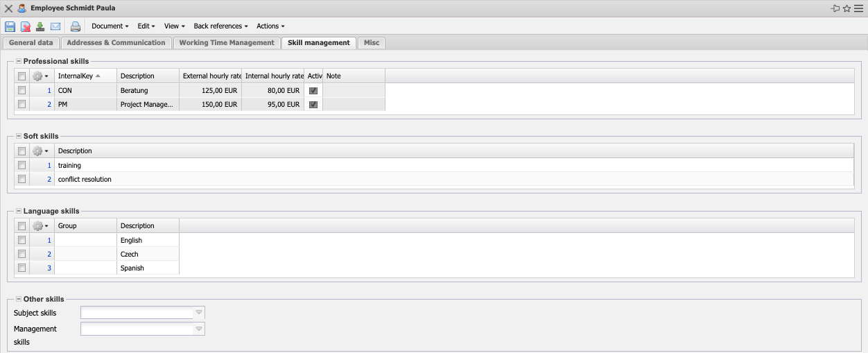Toggle Active checkbox for Project Management row
The width and height of the screenshot is (868, 353).
pos(313,104)
